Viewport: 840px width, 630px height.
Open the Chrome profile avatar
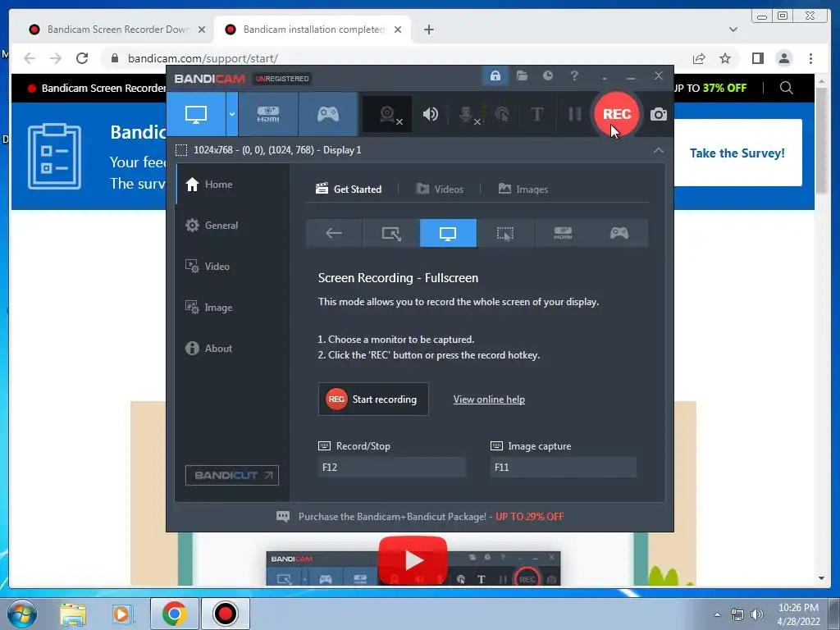click(x=783, y=58)
